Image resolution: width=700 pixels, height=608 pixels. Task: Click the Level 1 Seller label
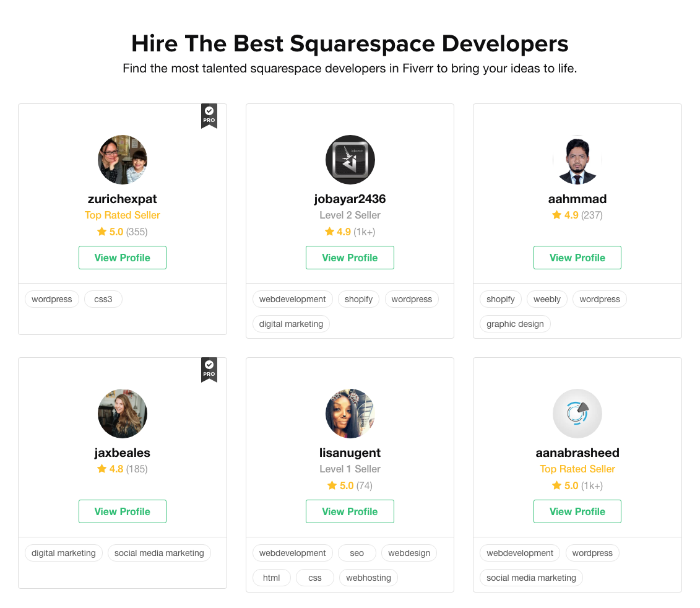point(350,469)
